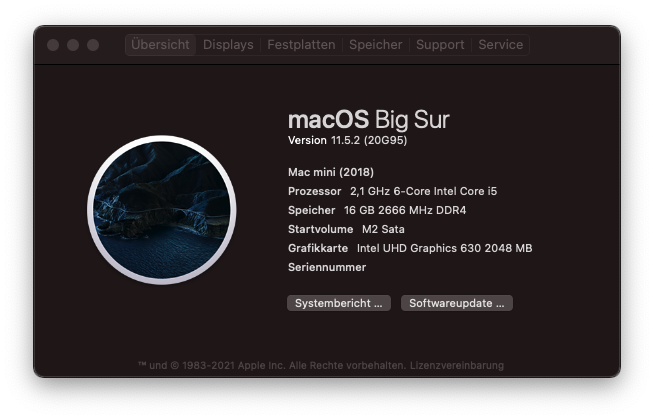654x419 pixels.
Task: Click the Prozessor label
Action: tap(314, 191)
